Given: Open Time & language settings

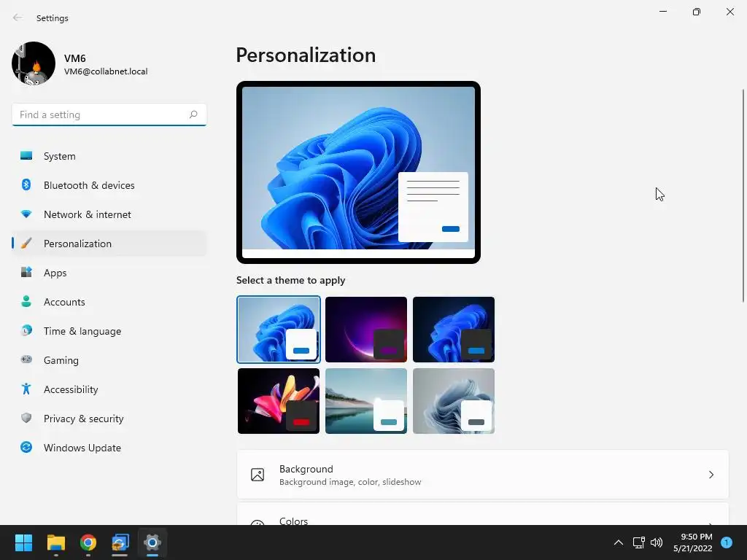Looking at the screenshot, I should tap(109, 331).
